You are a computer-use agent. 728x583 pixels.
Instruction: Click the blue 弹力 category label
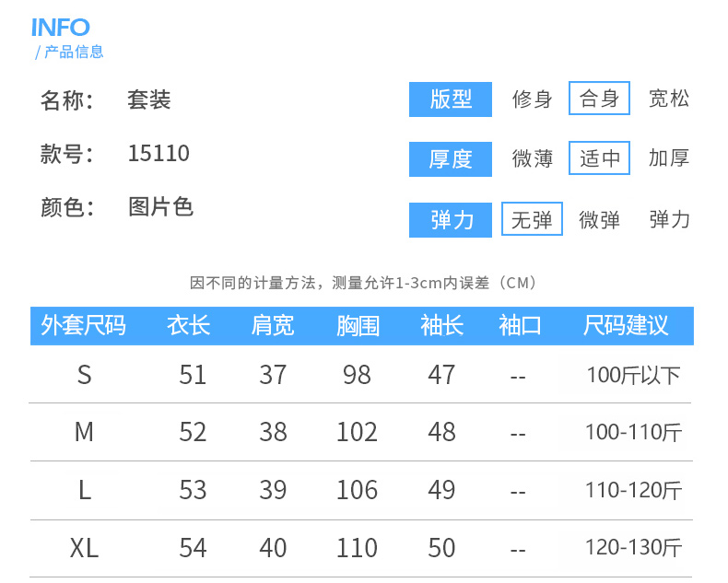[451, 220]
